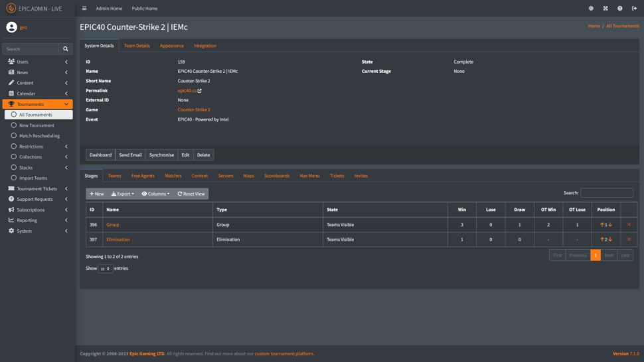Click the Dashboard button

101,155
